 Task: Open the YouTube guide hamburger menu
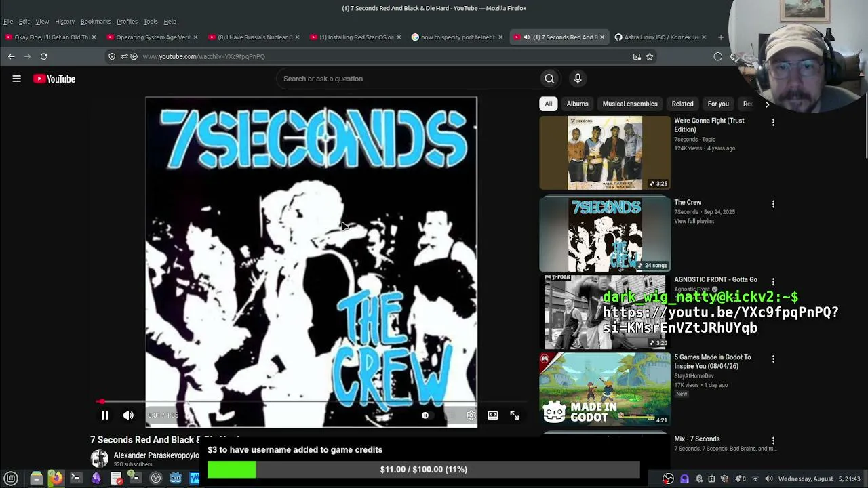point(17,79)
